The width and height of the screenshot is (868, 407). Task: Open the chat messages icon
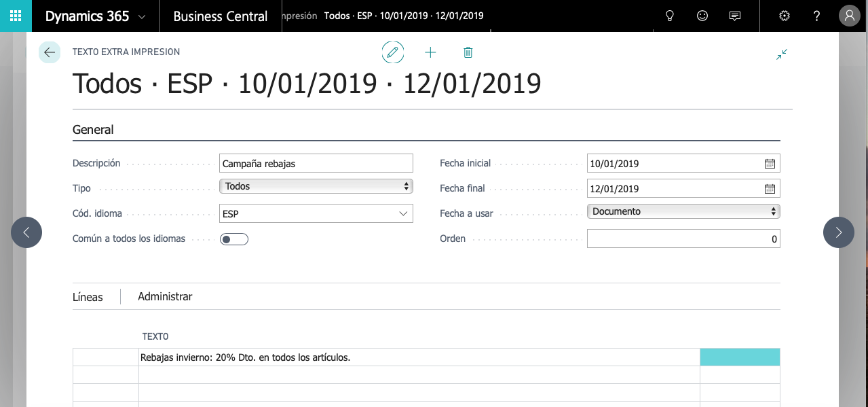click(735, 16)
